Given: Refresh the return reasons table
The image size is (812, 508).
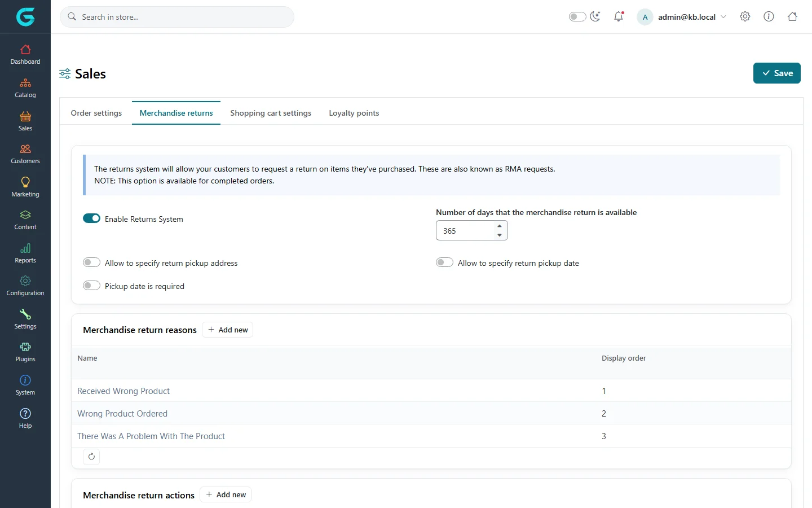Looking at the screenshot, I should point(91,457).
